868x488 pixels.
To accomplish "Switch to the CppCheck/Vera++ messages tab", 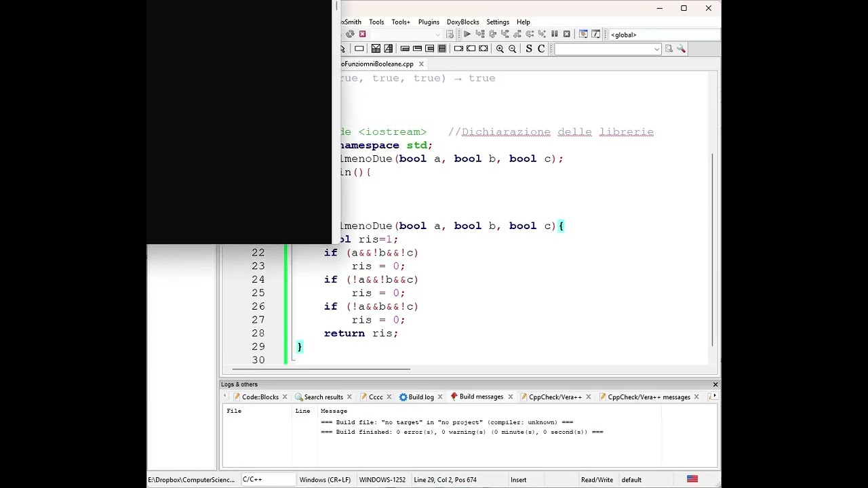I will click(649, 397).
